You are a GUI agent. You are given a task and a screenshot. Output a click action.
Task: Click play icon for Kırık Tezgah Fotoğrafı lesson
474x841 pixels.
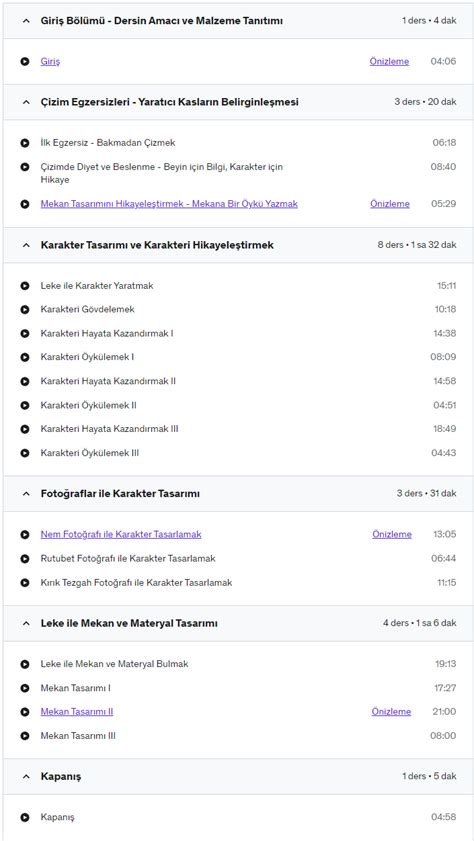point(25,582)
